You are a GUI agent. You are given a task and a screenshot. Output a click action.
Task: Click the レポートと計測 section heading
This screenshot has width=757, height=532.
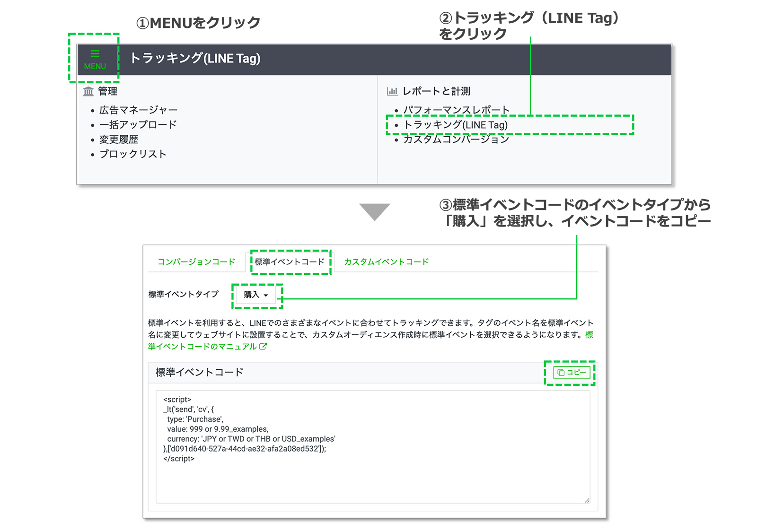[x=436, y=91]
